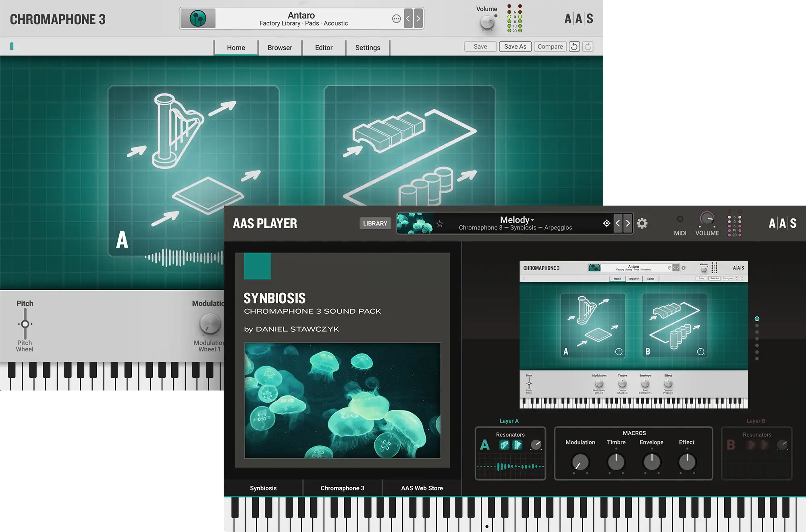
Task: Click the locate preset target icon in AAS Player
Action: (x=607, y=223)
